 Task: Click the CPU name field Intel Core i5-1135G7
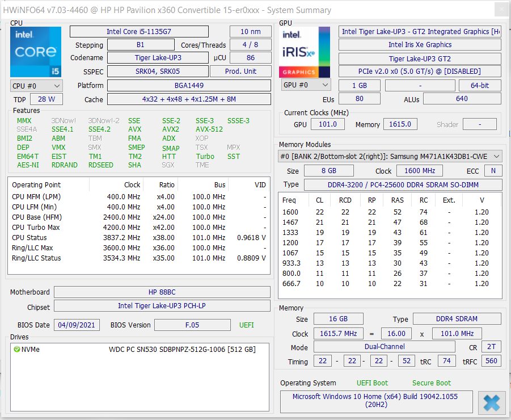click(139, 32)
